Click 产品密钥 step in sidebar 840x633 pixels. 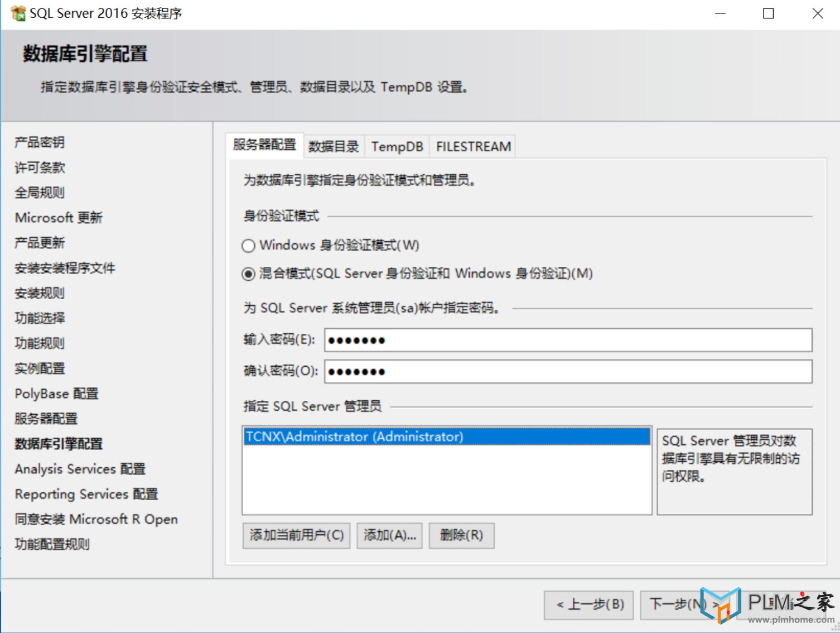pos(40,142)
